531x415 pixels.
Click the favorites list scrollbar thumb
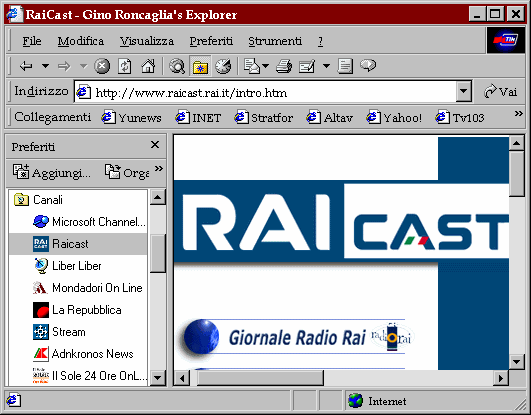(158, 253)
